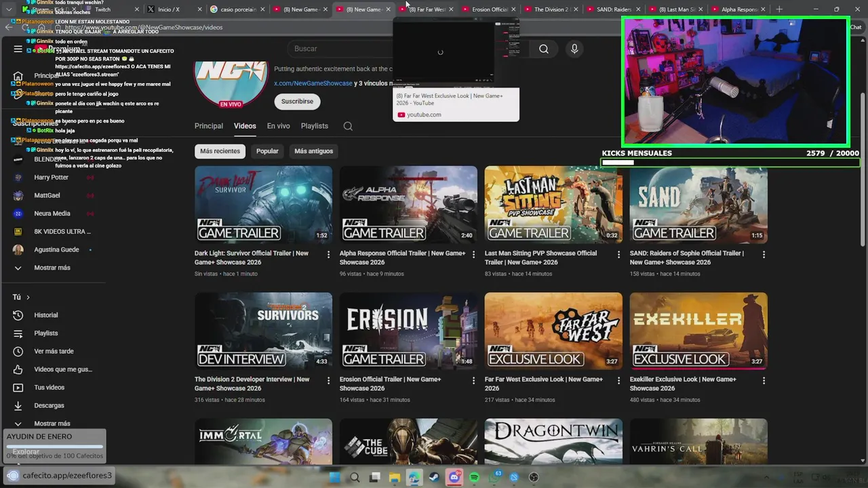Viewport: 868px width, 488px height.
Task: Expand the Tú section chevron
Action: pyautogui.click(x=28, y=298)
